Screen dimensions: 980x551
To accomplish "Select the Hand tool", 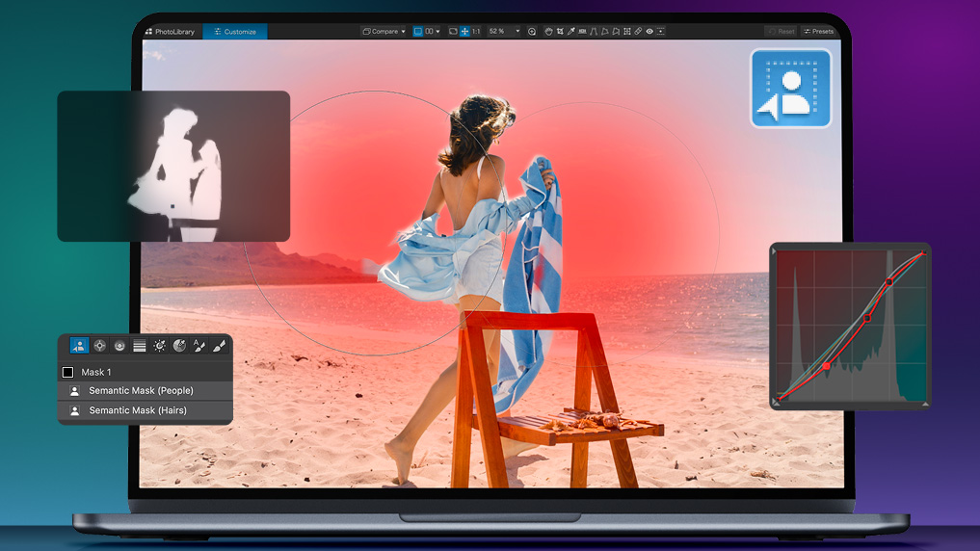I will [x=548, y=31].
